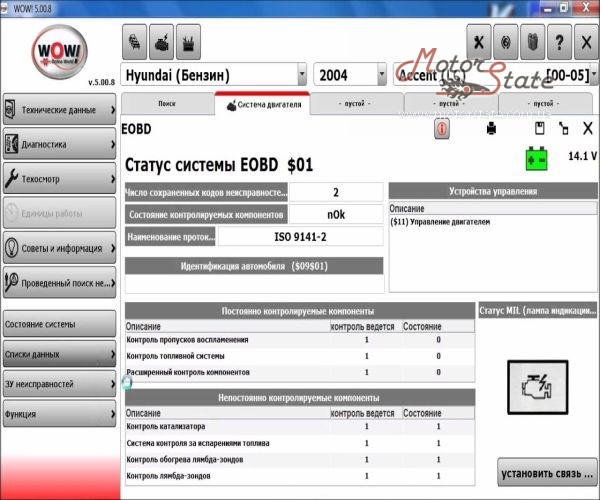Open the engine system toolbar icon
The height and width of the screenshot is (500, 600).
point(161,42)
